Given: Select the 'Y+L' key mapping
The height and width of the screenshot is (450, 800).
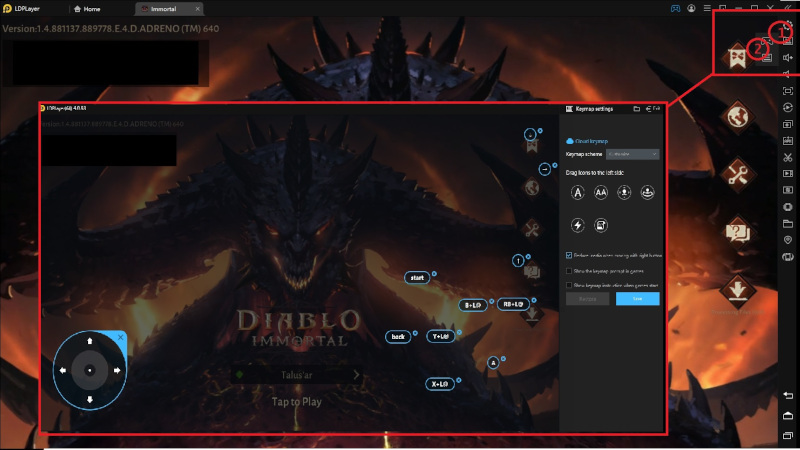Looking at the screenshot, I should pyautogui.click(x=440, y=337).
